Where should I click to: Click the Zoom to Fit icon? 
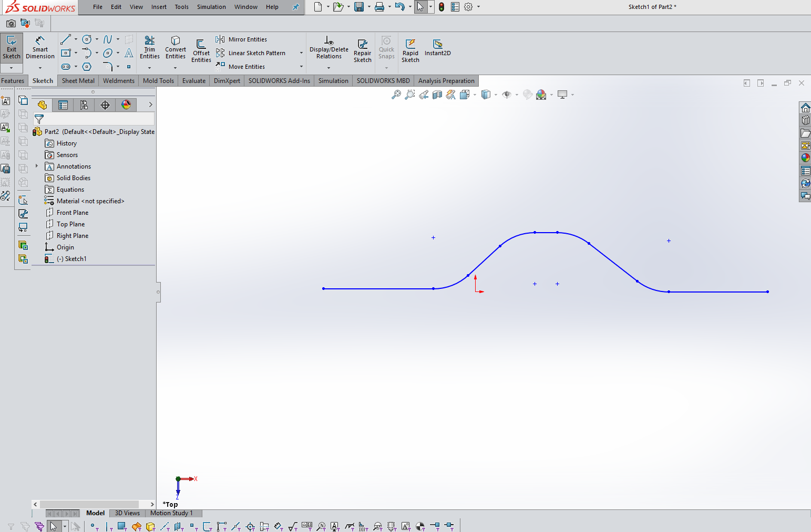(x=396, y=95)
